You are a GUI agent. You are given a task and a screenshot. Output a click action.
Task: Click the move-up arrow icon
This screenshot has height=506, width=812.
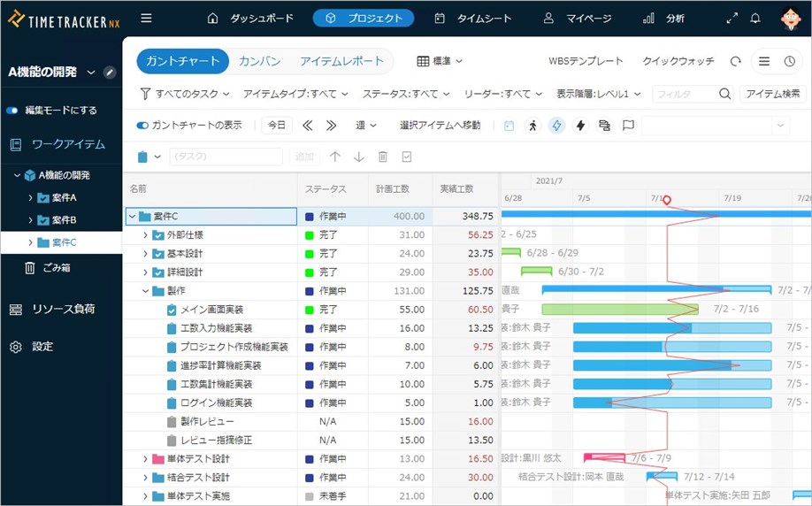(x=335, y=157)
